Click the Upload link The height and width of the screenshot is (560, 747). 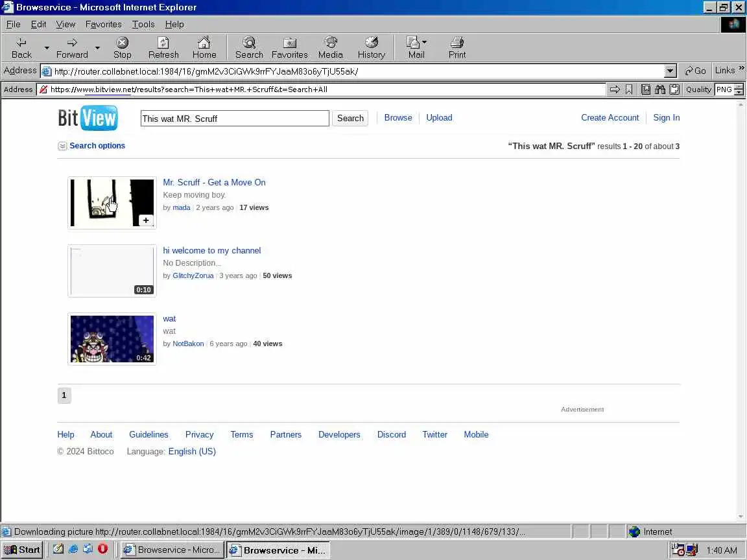point(439,117)
